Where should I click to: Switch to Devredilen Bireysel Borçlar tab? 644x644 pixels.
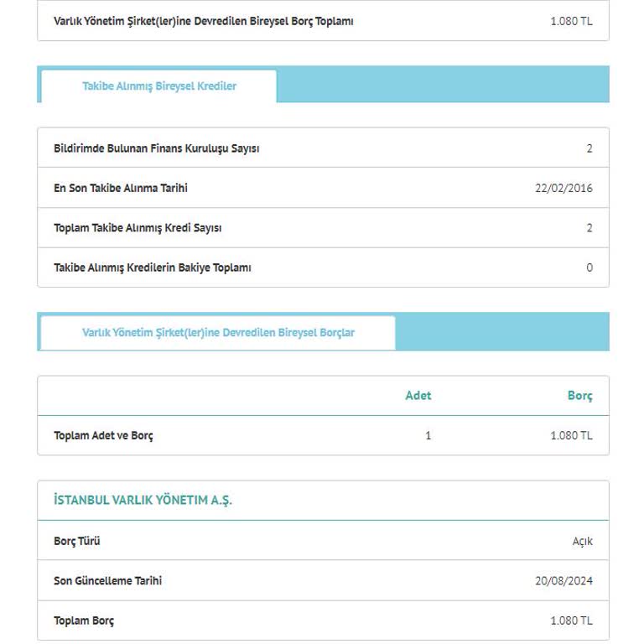click(x=218, y=333)
